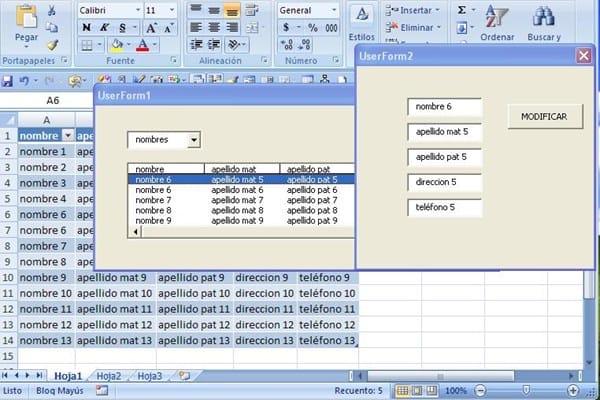Click the decrease decimals icon
The image size is (600, 400).
(305, 45)
